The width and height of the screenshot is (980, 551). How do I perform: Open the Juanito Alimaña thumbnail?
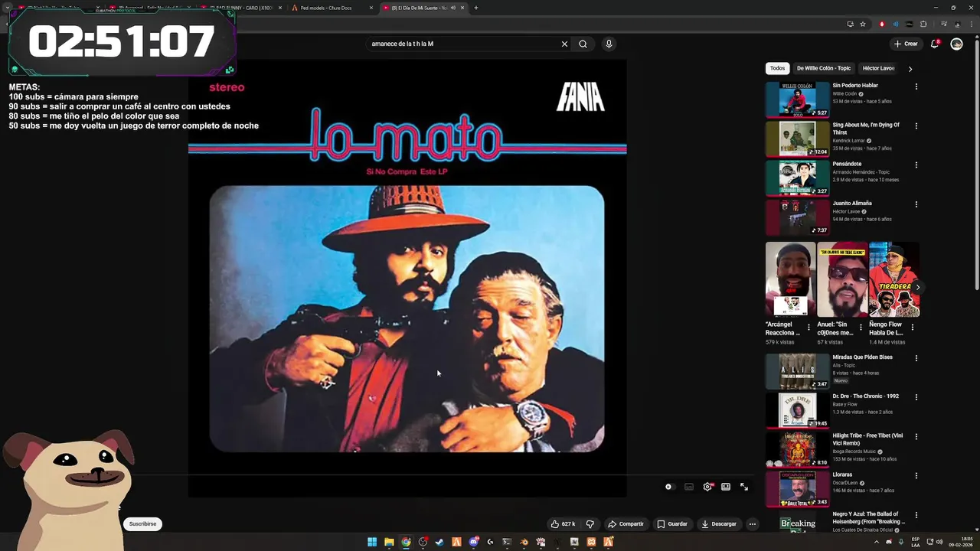pyautogui.click(x=798, y=217)
